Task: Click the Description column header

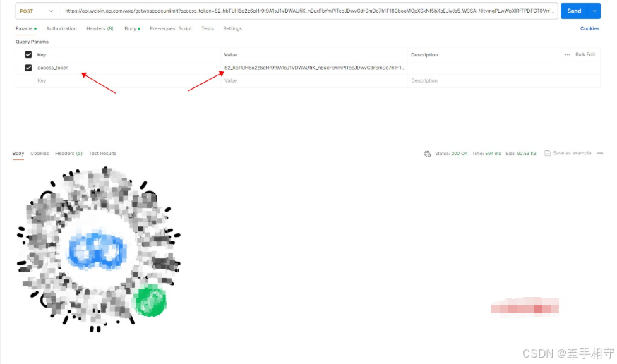Action: [424, 54]
